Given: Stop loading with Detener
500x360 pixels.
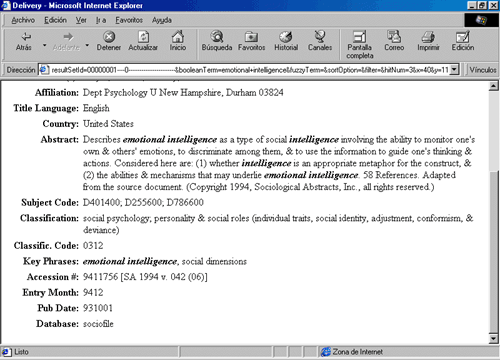Looking at the screenshot, I should [x=109, y=41].
